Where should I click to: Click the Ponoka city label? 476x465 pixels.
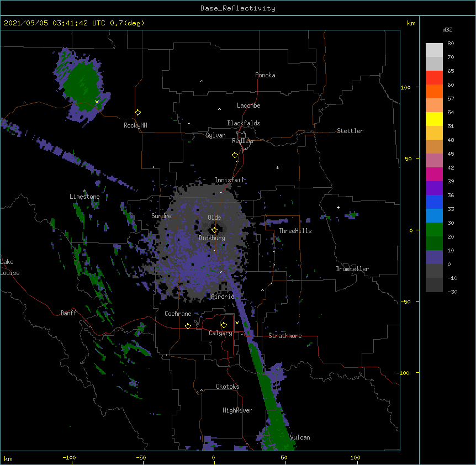(x=265, y=75)
